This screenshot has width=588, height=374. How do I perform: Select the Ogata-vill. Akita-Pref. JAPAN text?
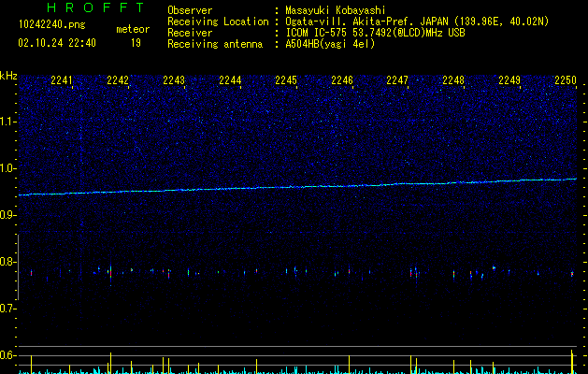pos(366,22)
